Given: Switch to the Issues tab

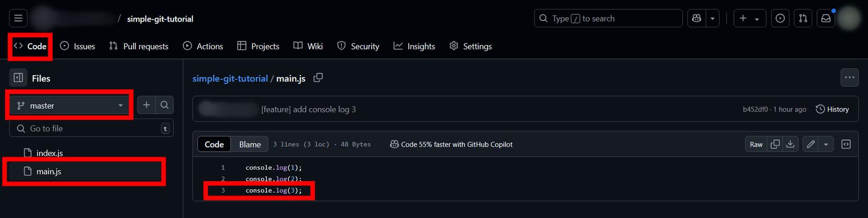Looking at the screenshot, I should pyautogui.click(x=77, y=46).
